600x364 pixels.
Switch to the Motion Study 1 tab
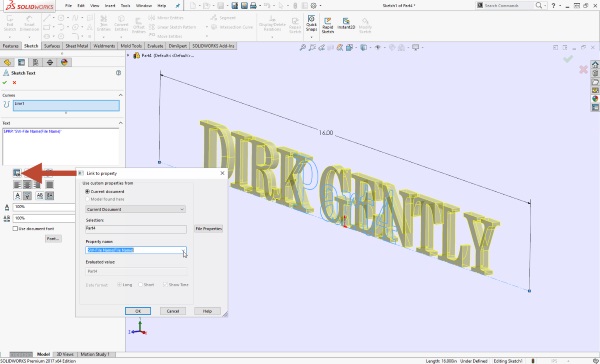95,354
